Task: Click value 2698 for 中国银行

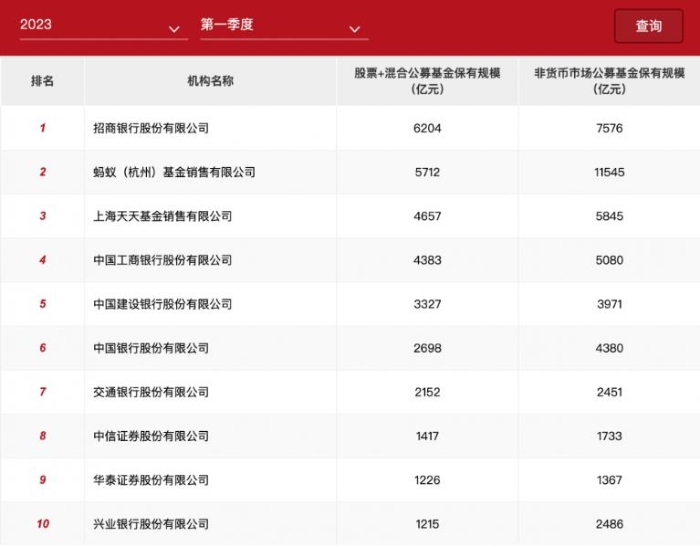Action: click(x=427, y=348)
